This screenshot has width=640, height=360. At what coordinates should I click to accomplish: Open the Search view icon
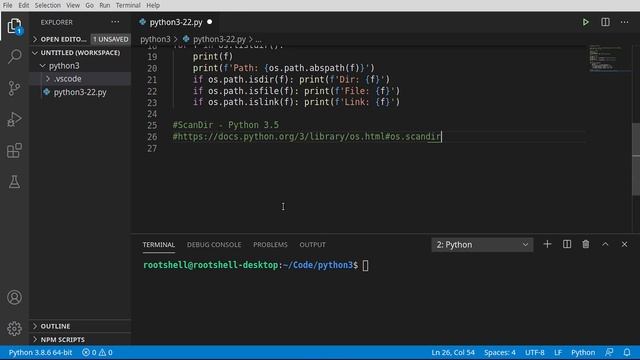point(14,56)
